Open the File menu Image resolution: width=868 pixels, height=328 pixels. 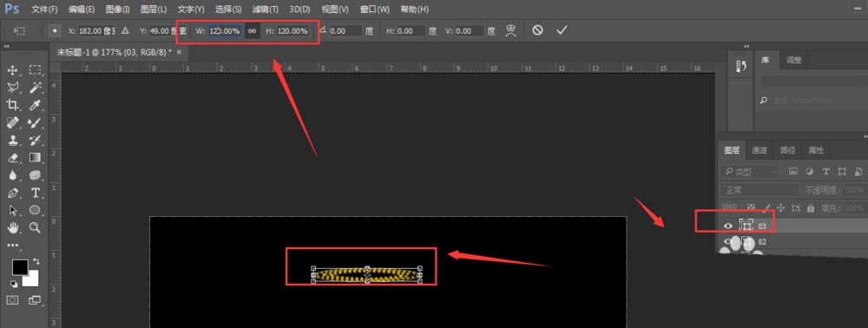[x=44, y=10]
